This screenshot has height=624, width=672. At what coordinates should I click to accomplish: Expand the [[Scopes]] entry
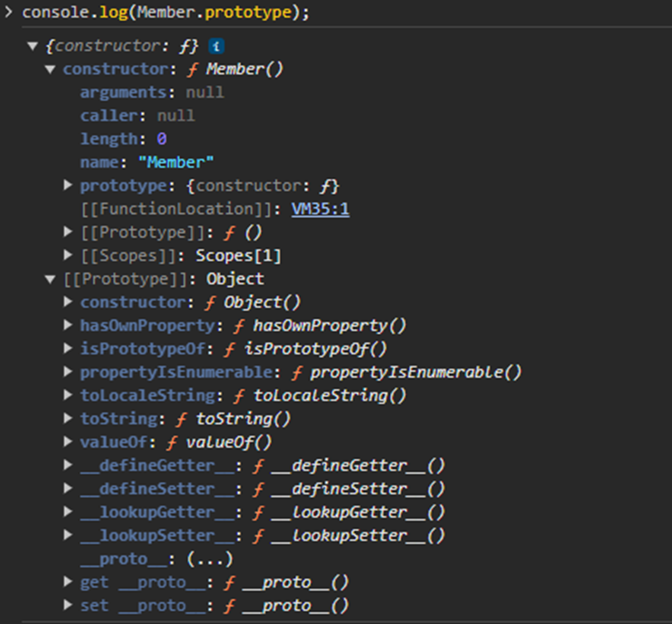(68, 255)
